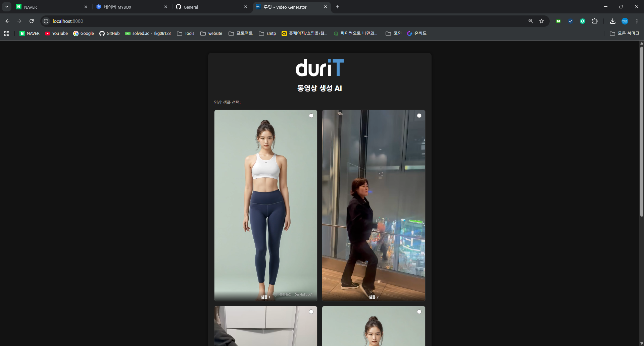Open the zoom magnifier icon in address bar

click(531, 21)
